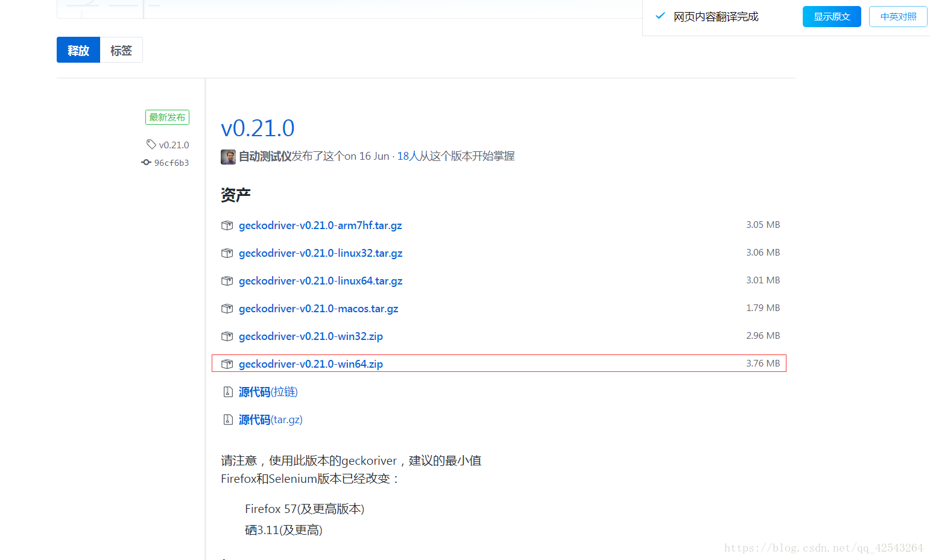Download 源代码 (拉链) zip source archive

point(268,392)
